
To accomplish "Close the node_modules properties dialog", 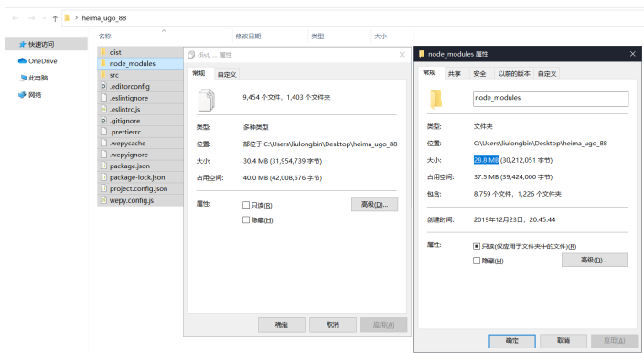I will (x=632, y=54).
